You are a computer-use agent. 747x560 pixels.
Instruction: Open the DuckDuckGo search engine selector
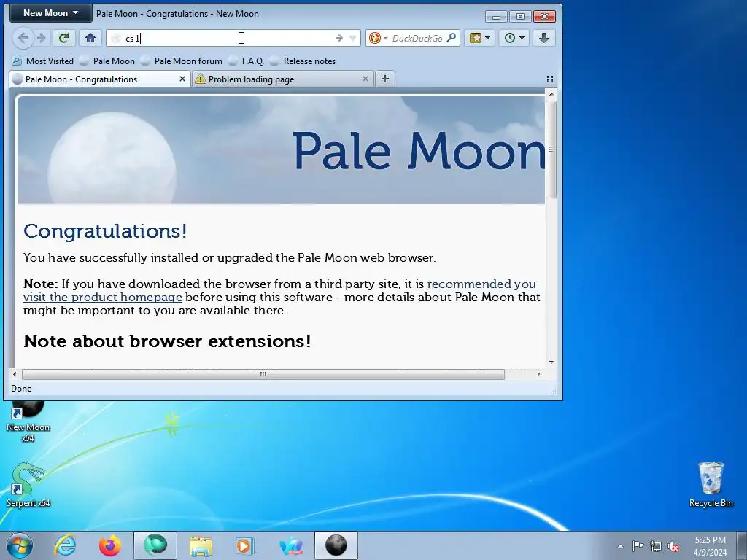click(x=379, y=38)
